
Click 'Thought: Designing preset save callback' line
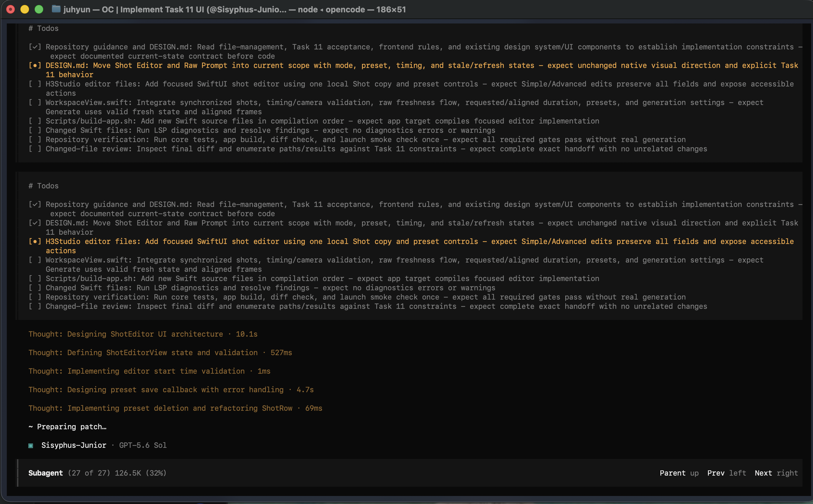tap(171, 390)
